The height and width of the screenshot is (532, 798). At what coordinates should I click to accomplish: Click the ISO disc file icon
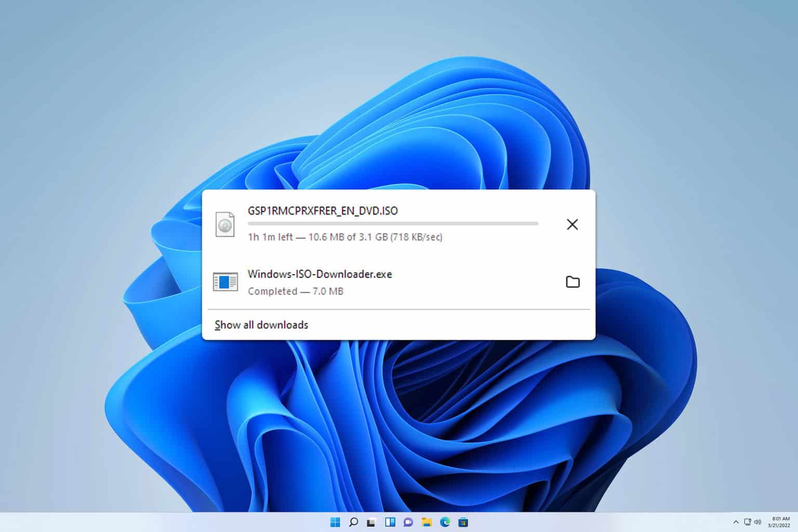pyautogui.click(x=225, y=224)
